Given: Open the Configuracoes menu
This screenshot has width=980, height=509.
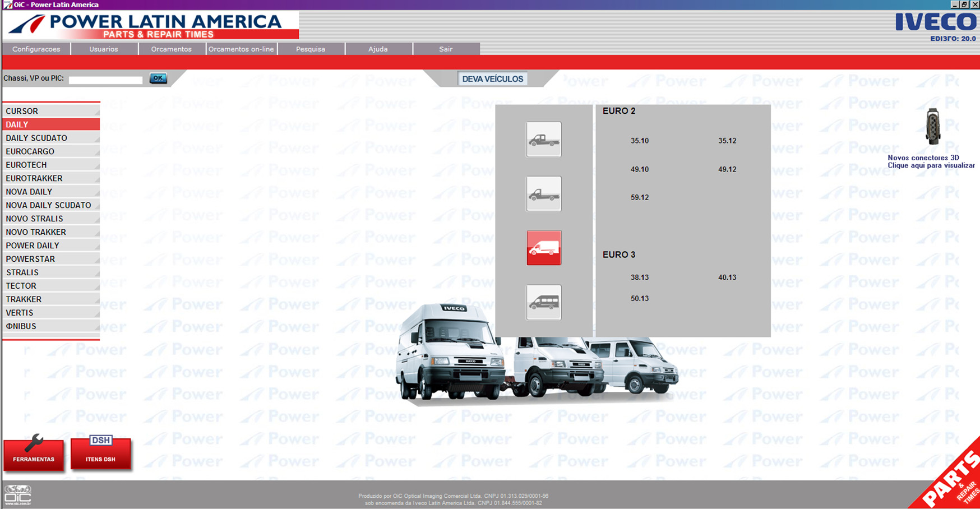Looking at the screenshot, I should coord(36,49).
